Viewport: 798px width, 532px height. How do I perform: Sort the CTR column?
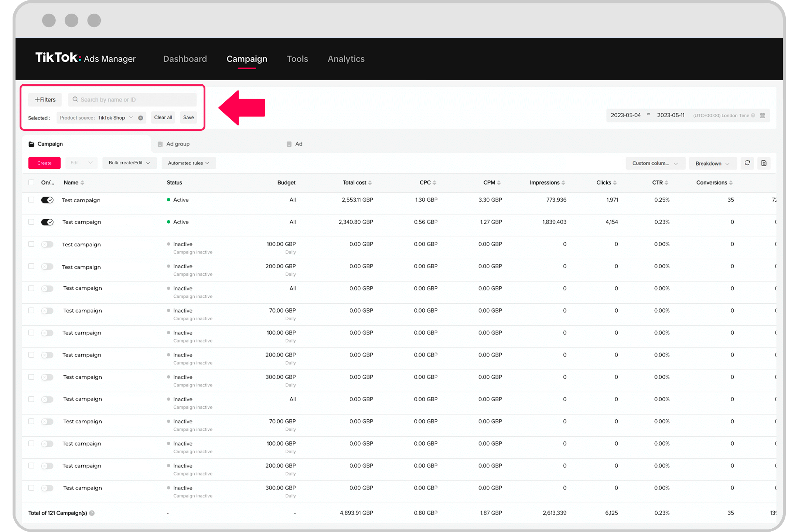pyautogui.click(x=666, y=183)
